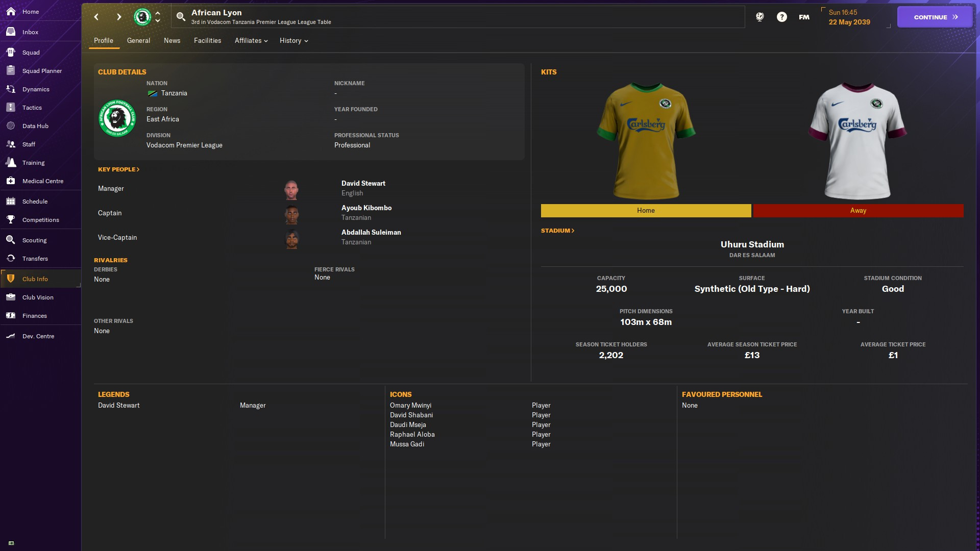Image resolution: width=980 pixels, height=551 pixels.
Task: Open the Stadium section link
Action: coord(557,231)
